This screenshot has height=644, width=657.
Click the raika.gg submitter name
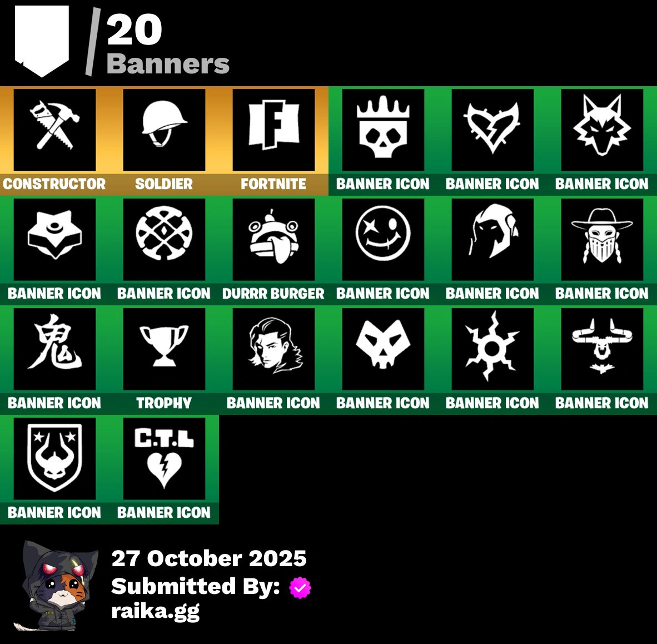point(156,612)
